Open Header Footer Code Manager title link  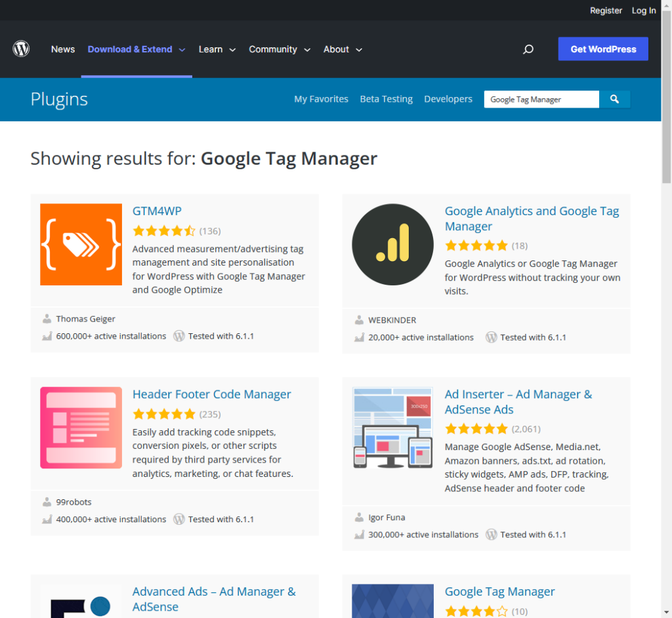pos(212,394)
